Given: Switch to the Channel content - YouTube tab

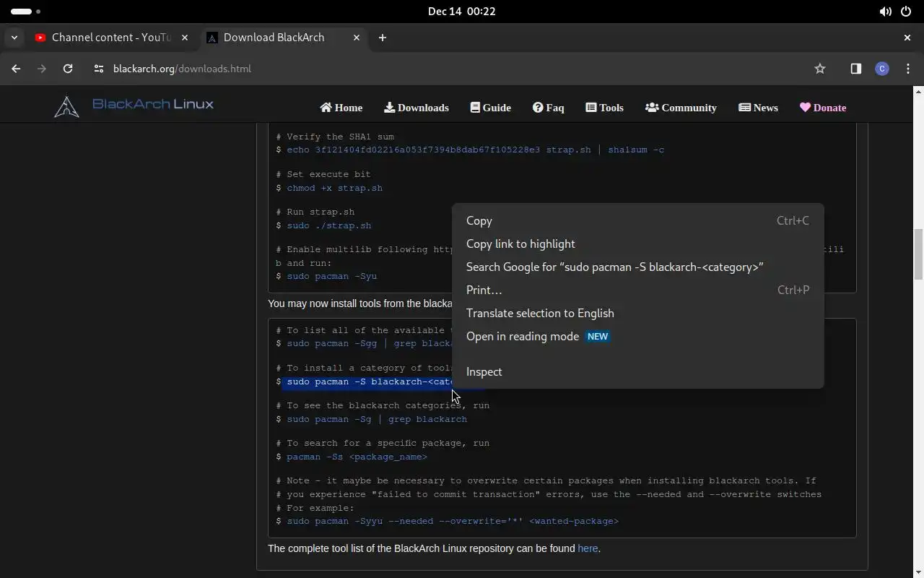Looking at the screenshot, I should pyautogui.click(x=111, y=38).
